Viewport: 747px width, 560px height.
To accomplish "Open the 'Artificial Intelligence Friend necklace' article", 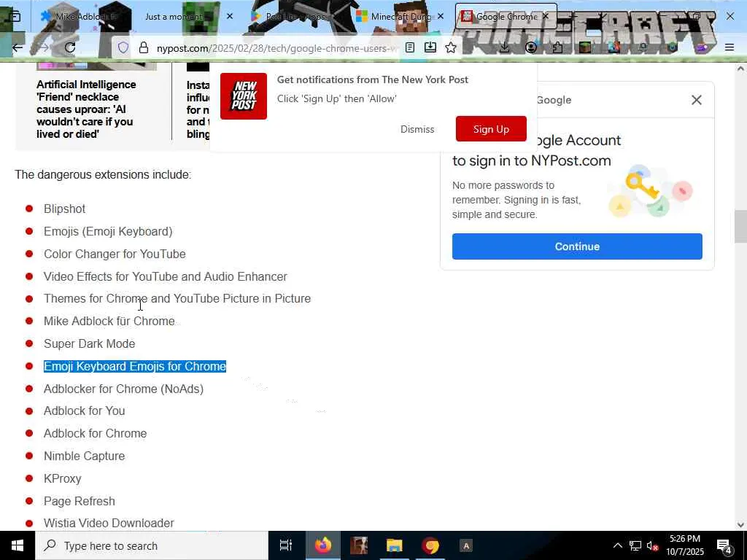I will (x=87, y=109).
